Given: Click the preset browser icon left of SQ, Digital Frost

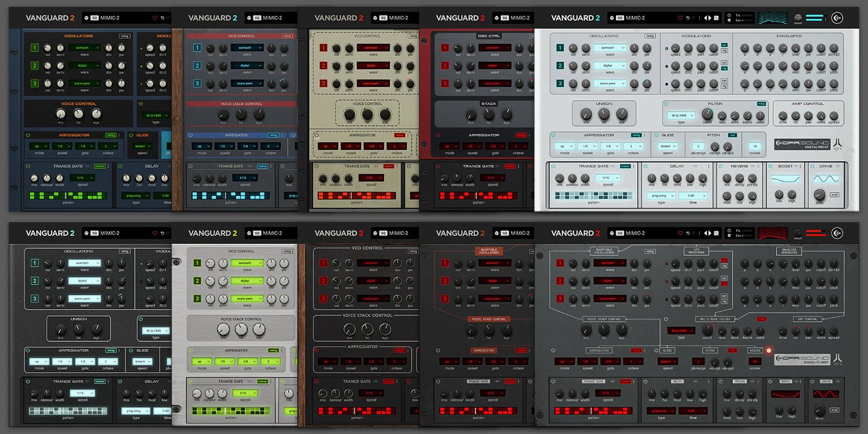Looking at the screenshot, I should pos(612,18).
